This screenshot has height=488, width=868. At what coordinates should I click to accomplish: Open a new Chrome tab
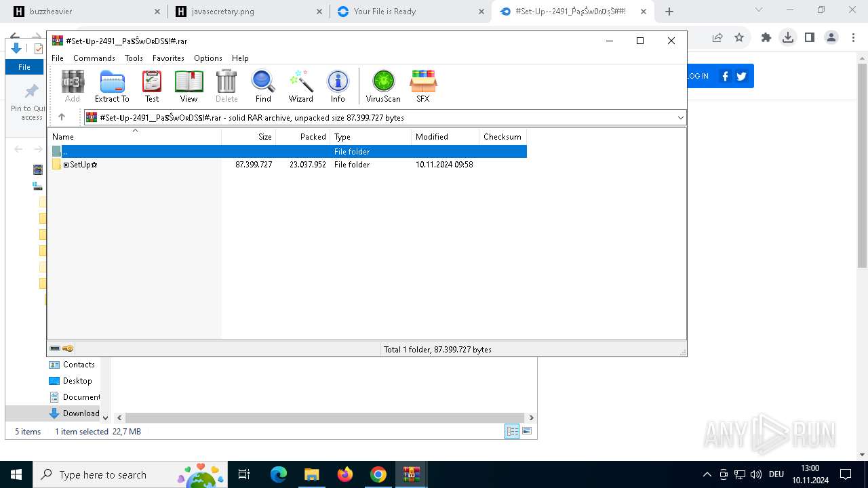669,12
